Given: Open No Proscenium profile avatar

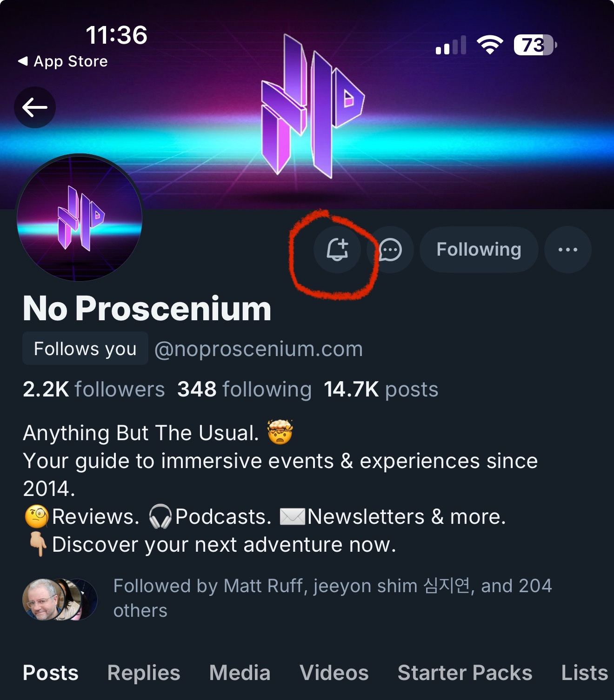Looking at the screenshot, I should click(x=80, y=218).
